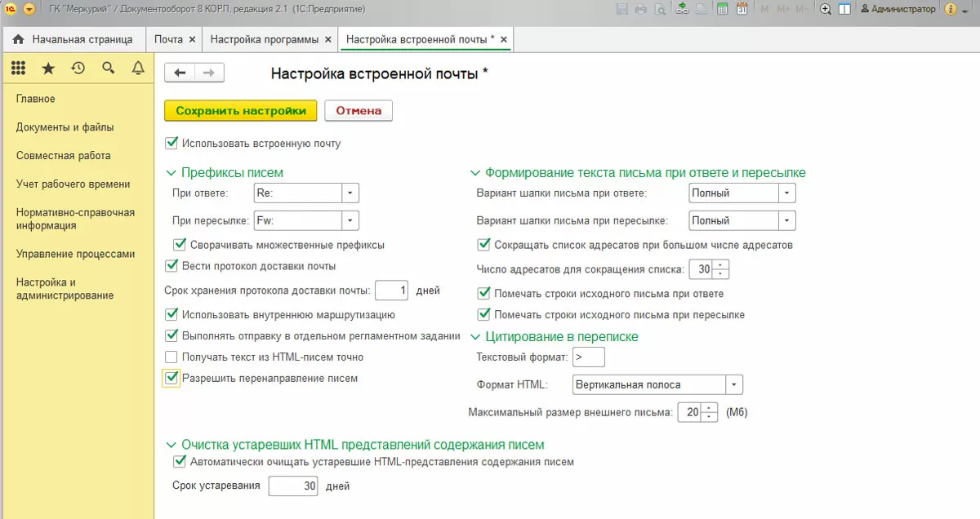
Task: Toggle Помечать строки исходного письма при пересылке
Action: 483,314
